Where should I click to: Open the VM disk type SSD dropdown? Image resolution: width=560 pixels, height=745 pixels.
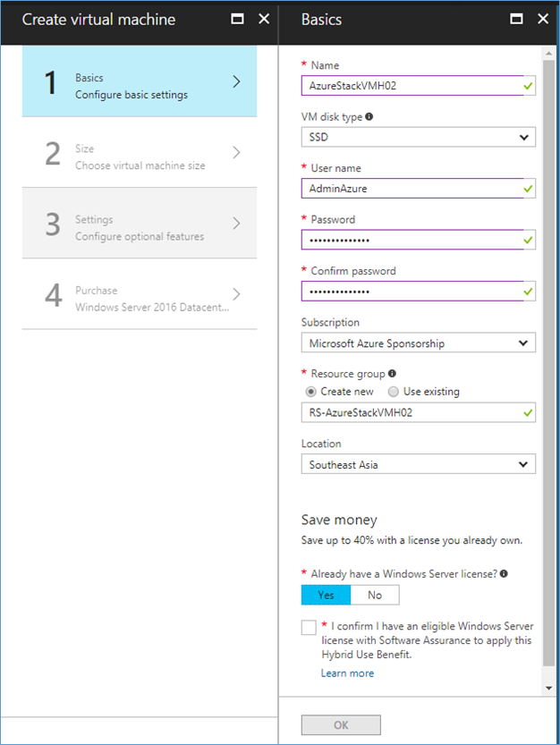(x=419, y=138)
